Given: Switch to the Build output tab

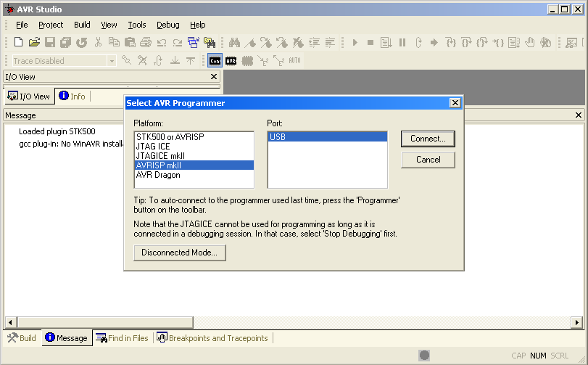Looking at the screenshot, I should pyautogui.click(x=22, y=338).
